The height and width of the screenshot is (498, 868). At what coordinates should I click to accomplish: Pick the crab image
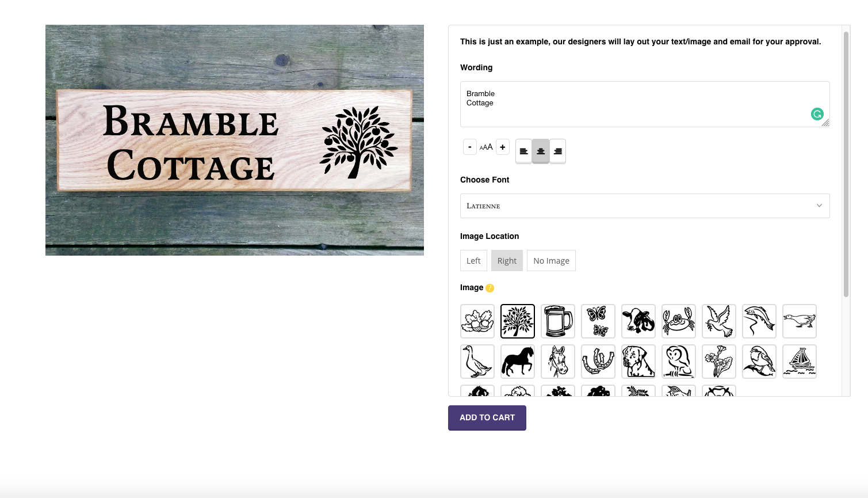[679, 321]
